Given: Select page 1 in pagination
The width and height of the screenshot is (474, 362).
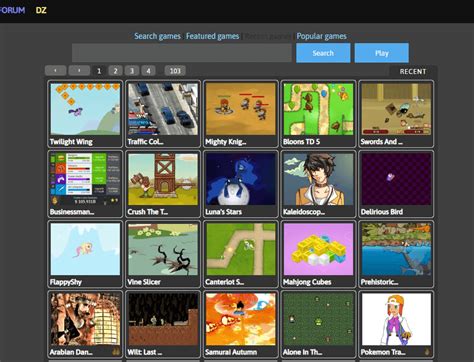Looking at the screenshot, I should [99, 71].
